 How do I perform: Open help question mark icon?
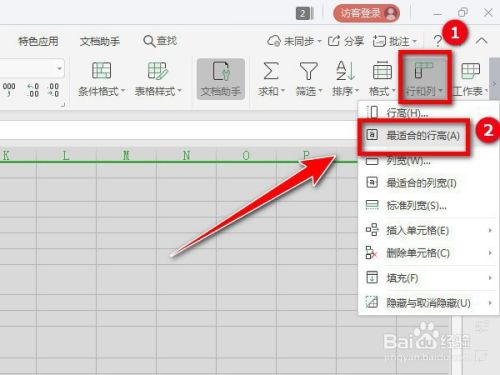(x=437, y=41)
